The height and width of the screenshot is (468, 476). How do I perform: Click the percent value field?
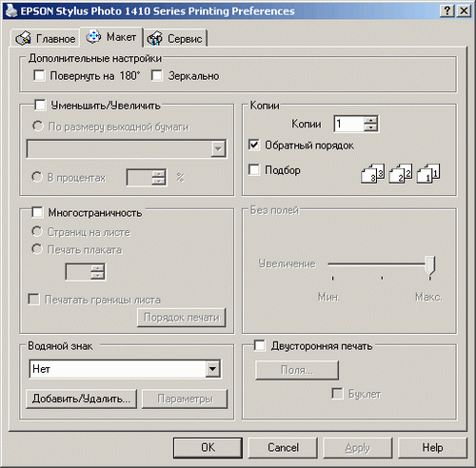140,178
